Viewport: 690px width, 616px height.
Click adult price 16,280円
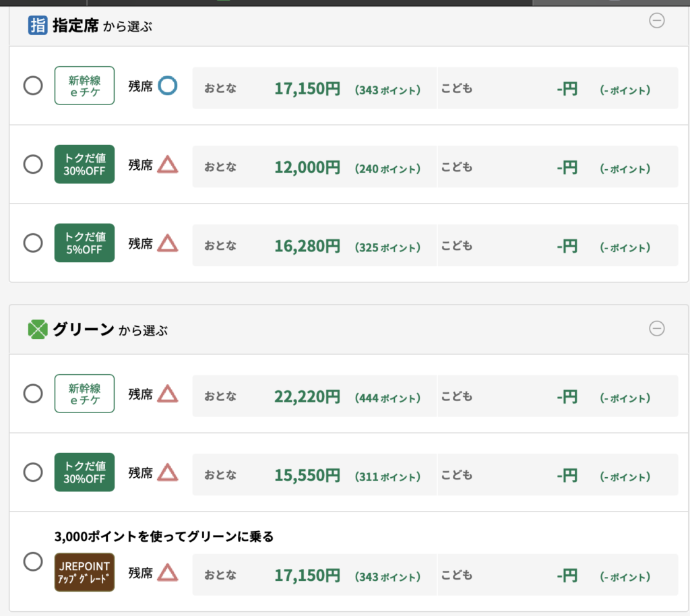tap(307, 246)
